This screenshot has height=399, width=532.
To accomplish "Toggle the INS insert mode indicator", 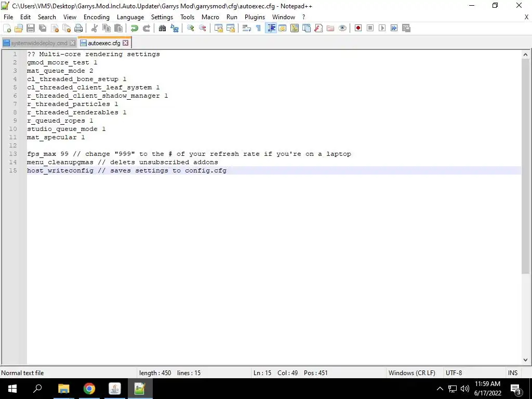I will coord(513,373).
